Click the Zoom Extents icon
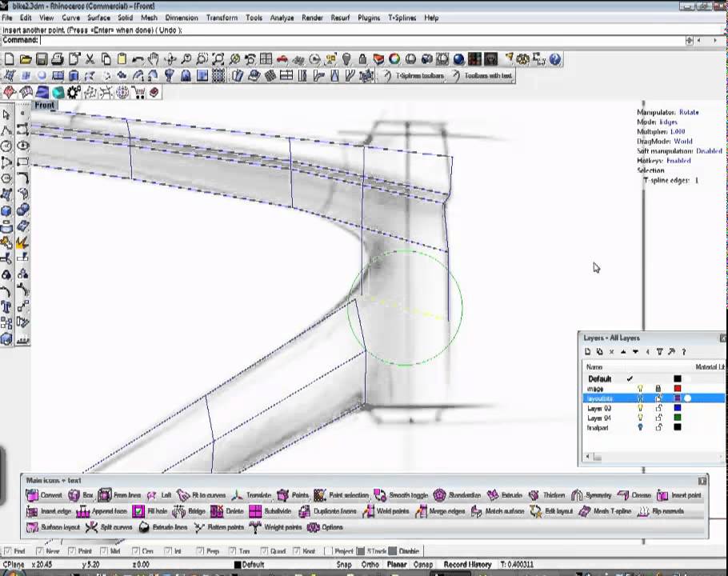The image size is (728, 576). pyautogui.click(x=218, y=59)
